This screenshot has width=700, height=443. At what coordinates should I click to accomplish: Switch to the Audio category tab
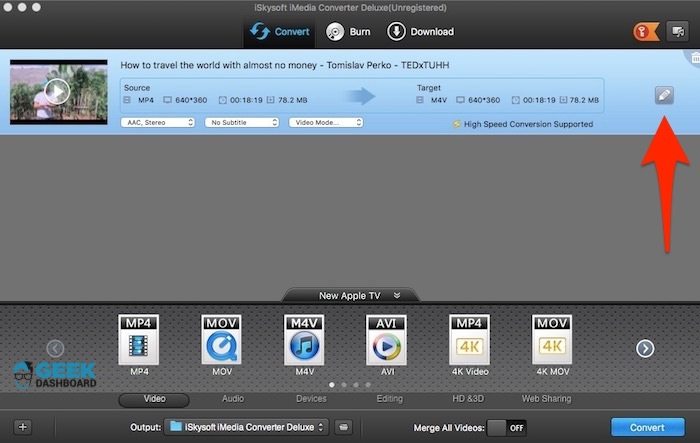coord(233,398)
